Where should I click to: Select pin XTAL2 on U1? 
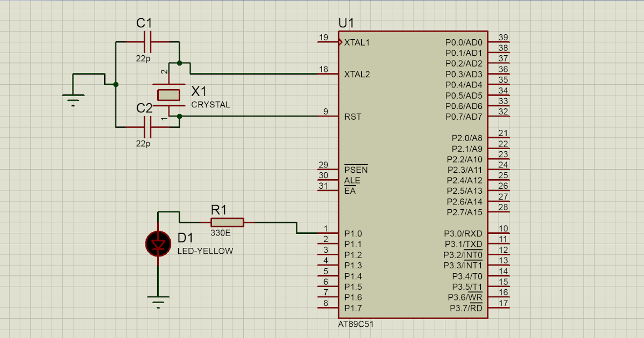coord(357,75)
